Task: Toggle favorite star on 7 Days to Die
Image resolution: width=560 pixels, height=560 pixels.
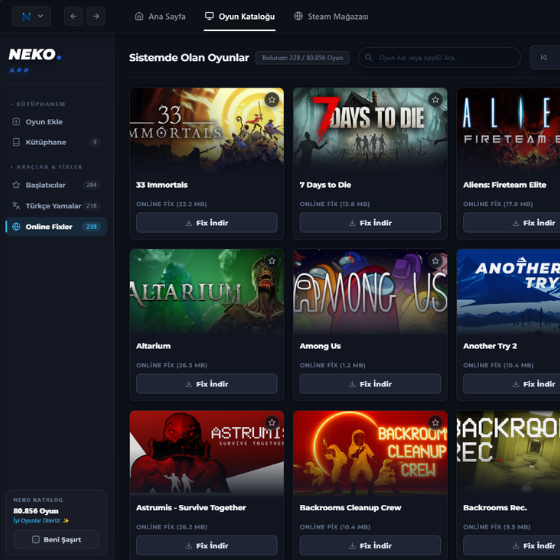Action: coord(435,100)
